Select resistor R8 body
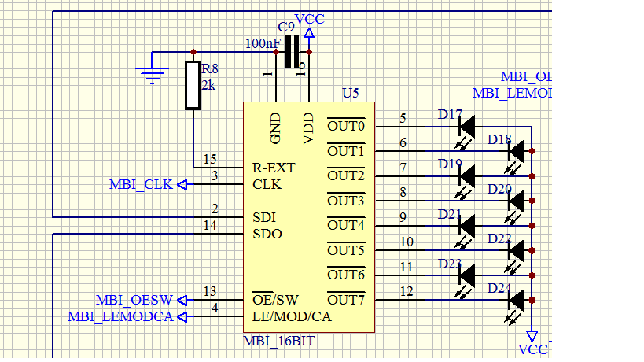The width and height of the screenshot is (644, 362). click(x=193, y=85)
